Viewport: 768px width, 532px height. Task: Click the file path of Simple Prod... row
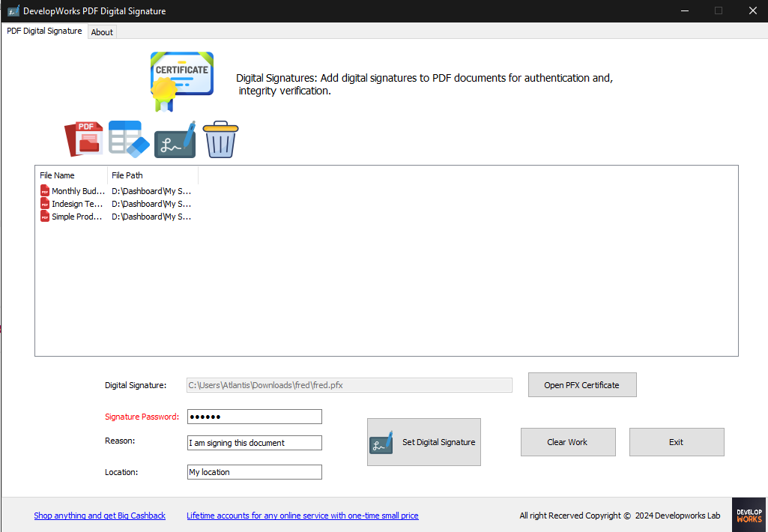coord(151,216)
